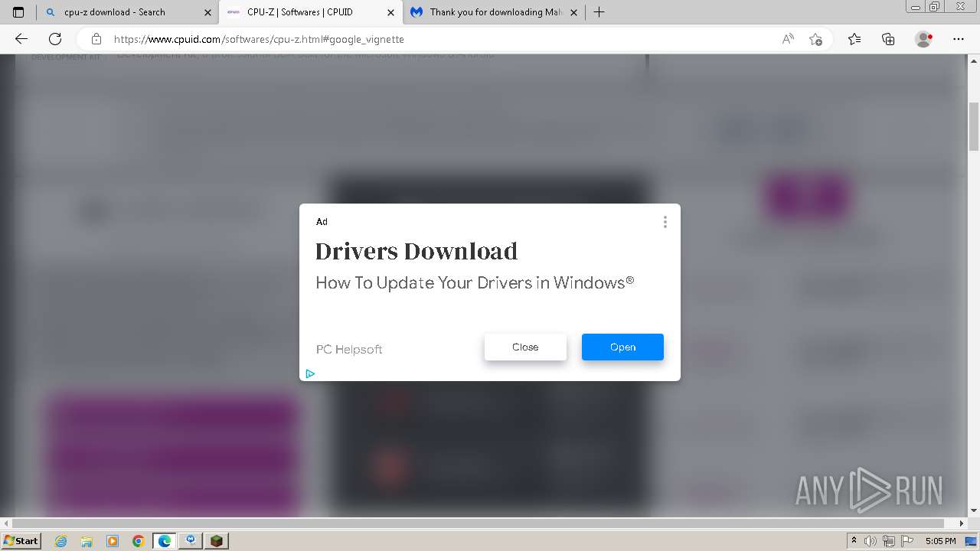The image size is (980, 551).
Task: Open Read aloud from address bar
Action: point(788,39)
